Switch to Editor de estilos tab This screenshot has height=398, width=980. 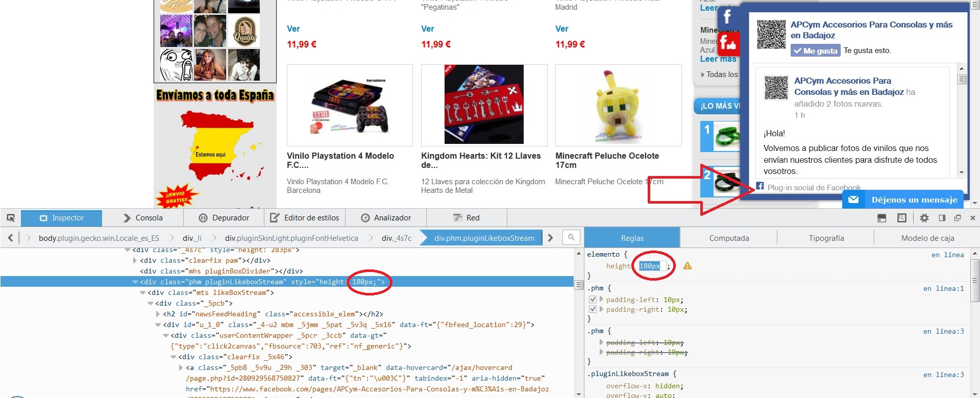[305, 218]
